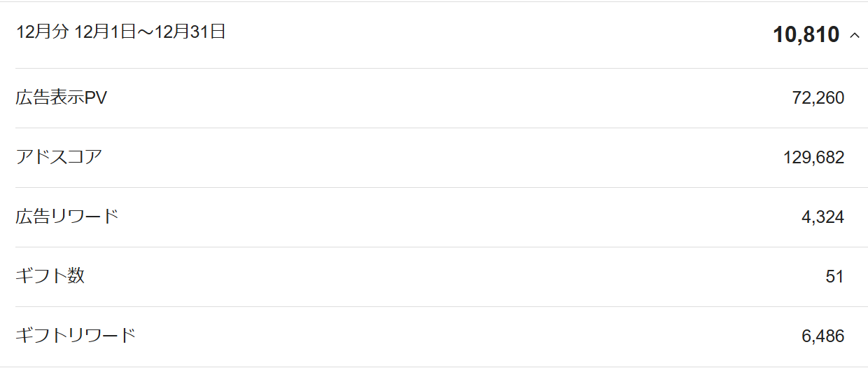Image resolution: width=868 pixels, height=368 pixels.
Task: Click the 広告表示PV label
Action: [61, 98]
